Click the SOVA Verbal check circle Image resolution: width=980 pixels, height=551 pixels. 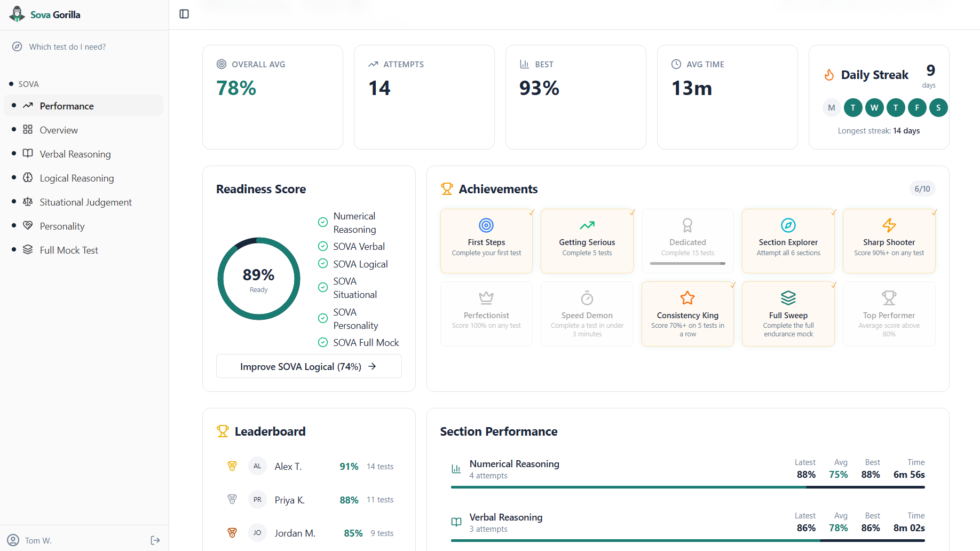(323, 246)
